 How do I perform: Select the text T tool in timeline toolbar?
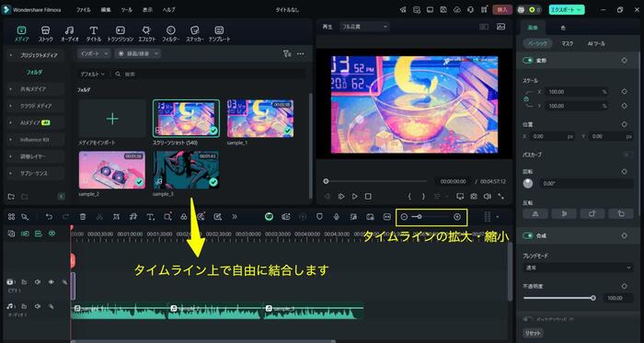tap(150, 217)
